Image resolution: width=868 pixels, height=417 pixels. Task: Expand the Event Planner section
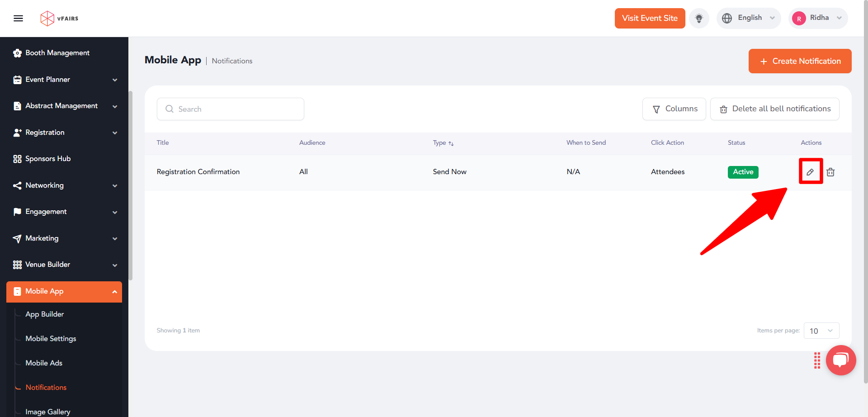[65, 80]
